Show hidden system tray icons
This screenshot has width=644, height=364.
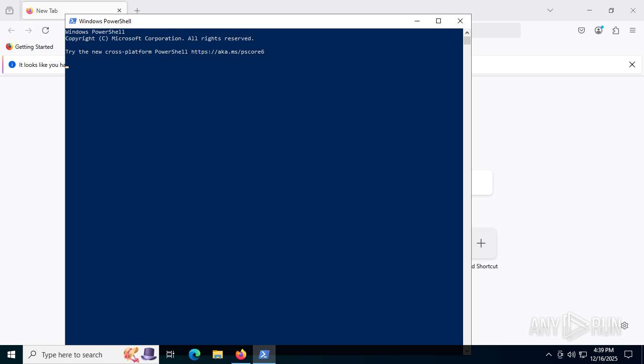pos(549,355)
